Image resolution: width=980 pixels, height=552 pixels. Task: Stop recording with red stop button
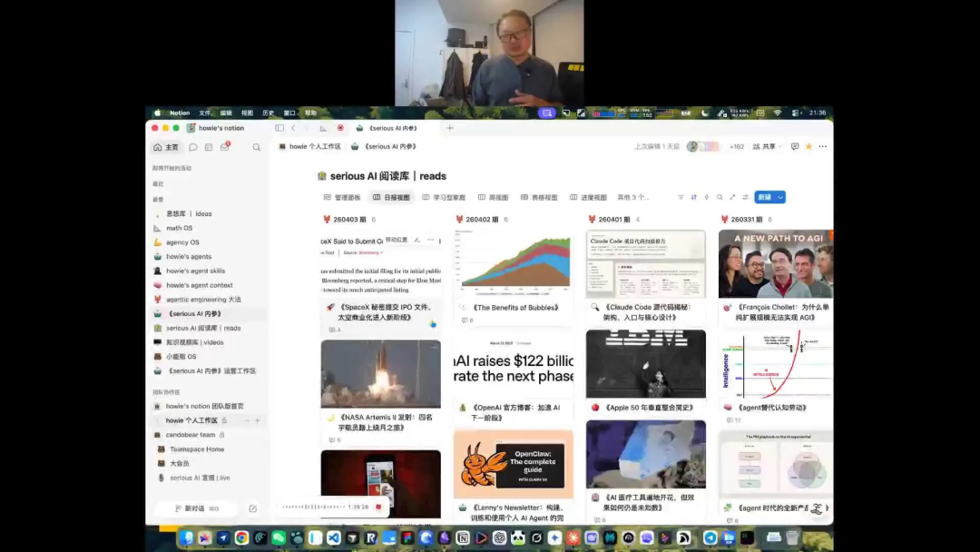coord(378,507)
